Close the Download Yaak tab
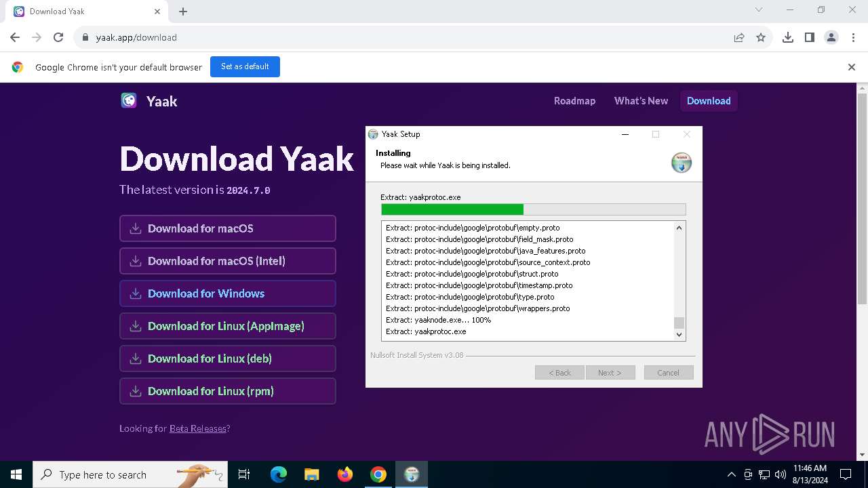The width and height of the screenshot is (868, 488). coord(157,12)
